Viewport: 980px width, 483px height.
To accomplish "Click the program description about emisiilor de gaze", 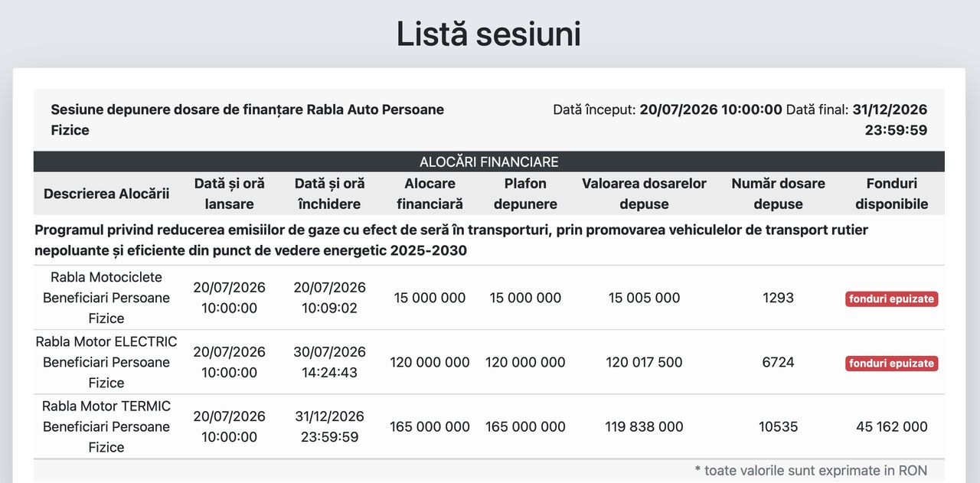I will [452, 240].
